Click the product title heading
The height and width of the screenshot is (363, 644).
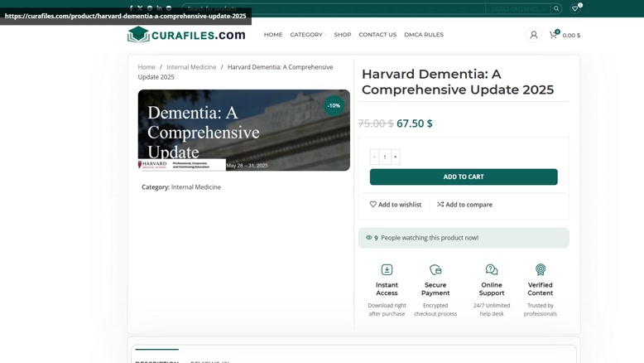coord(458,82)
